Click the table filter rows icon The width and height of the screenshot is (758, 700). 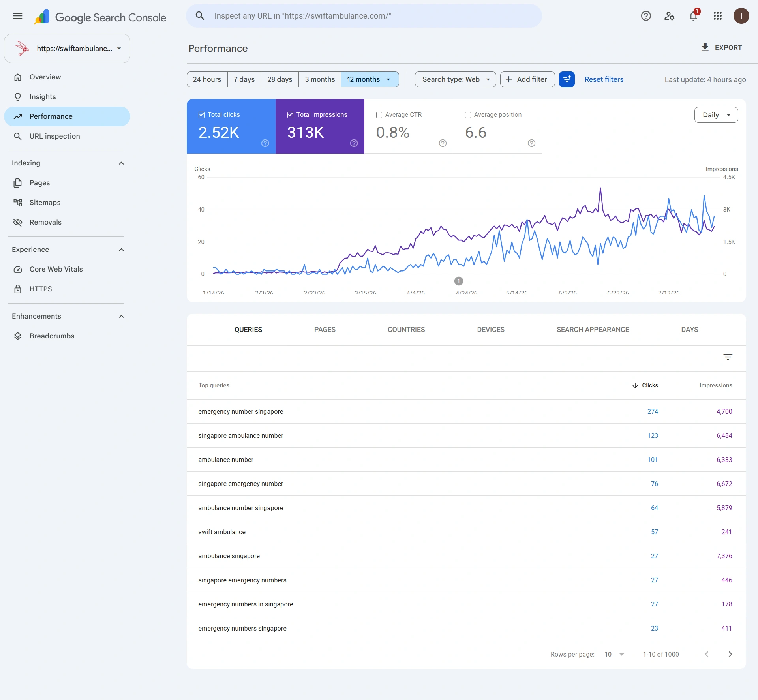click(728, 357)
